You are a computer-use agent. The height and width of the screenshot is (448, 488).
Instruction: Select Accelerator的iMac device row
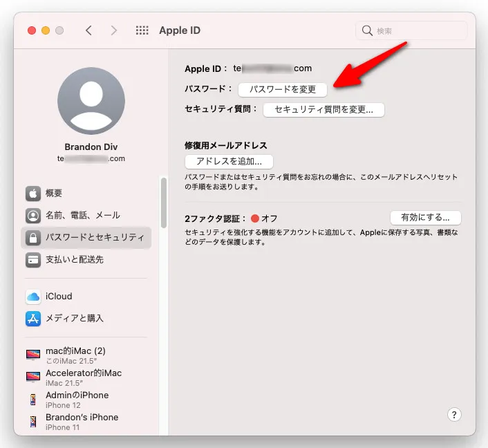(86, 377)
